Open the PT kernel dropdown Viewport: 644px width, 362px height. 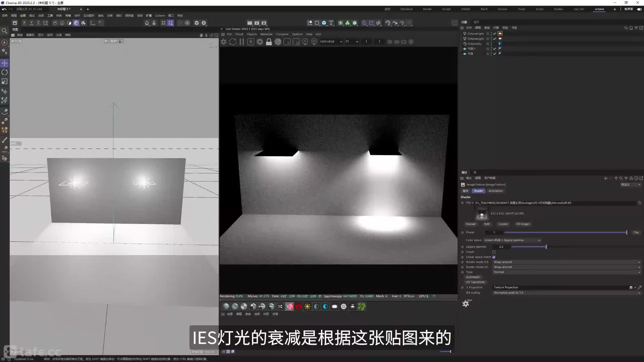click(x=352, y=42)
